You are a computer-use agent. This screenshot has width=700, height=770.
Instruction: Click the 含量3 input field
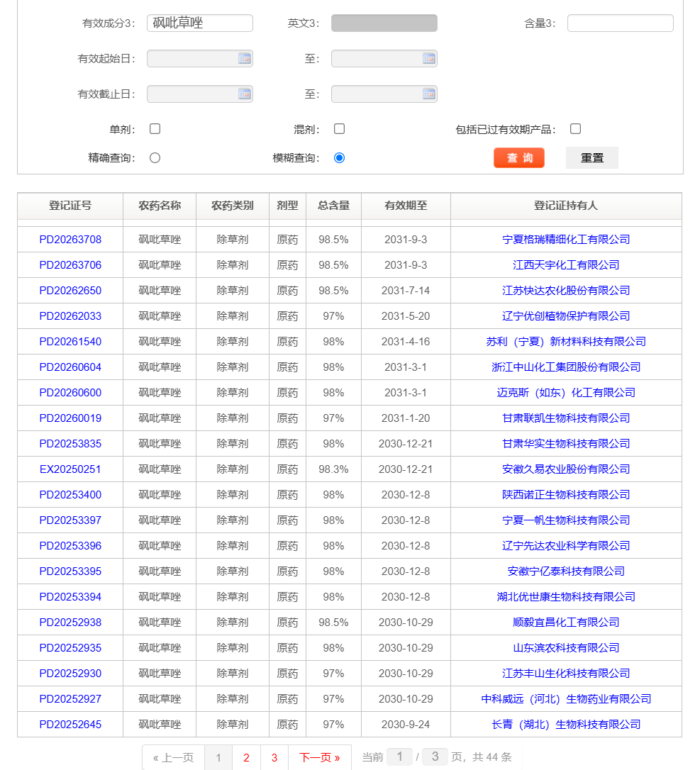[x=621, y=23]
